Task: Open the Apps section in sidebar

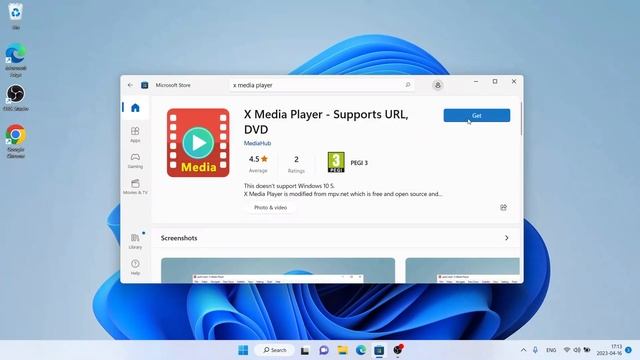Action: [x=135, y=134]
